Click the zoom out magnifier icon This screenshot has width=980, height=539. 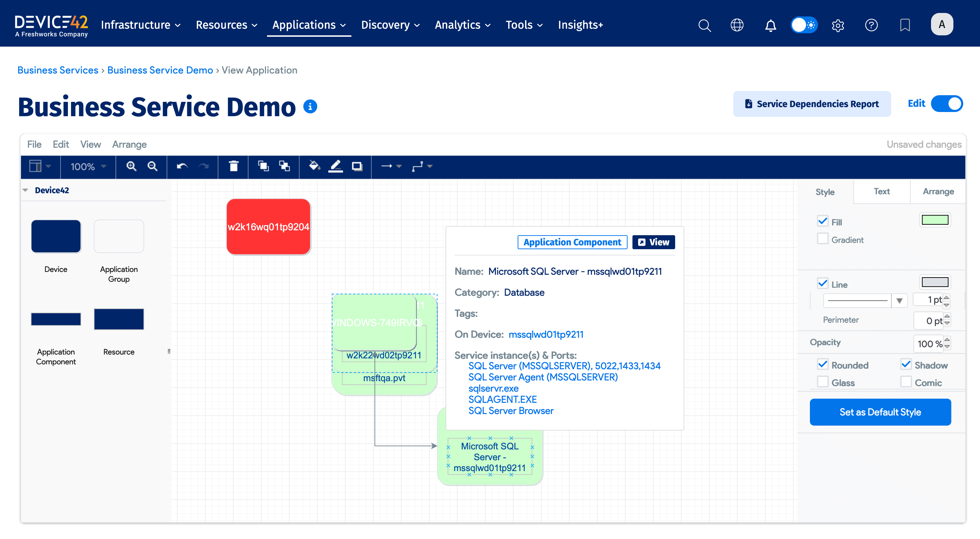tap(153, 166)
